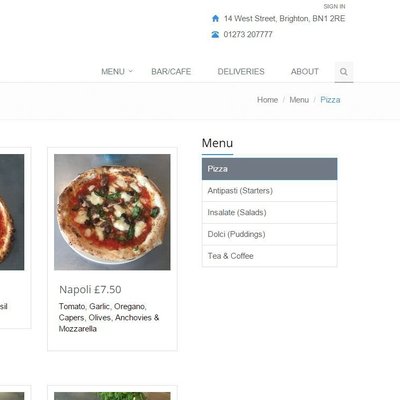Click the Napoli £7.50 title
The height and width of the screenshot is (400, 400).
click(x=90, y=289)
